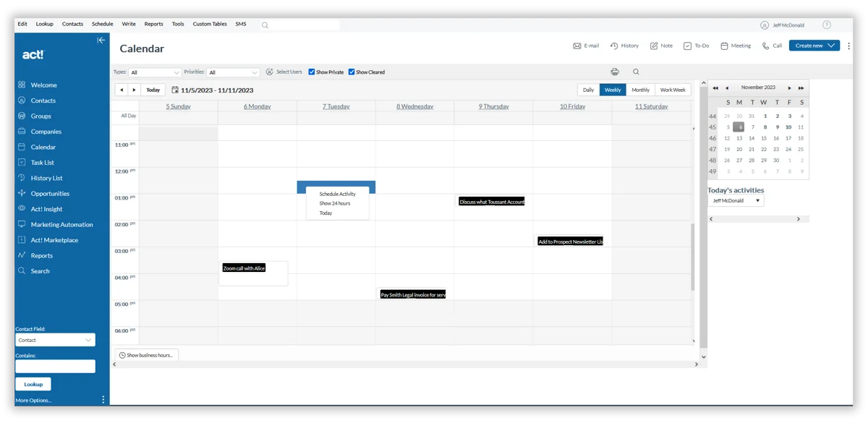Open Act! Insight in sidebar

pos(46,209)
